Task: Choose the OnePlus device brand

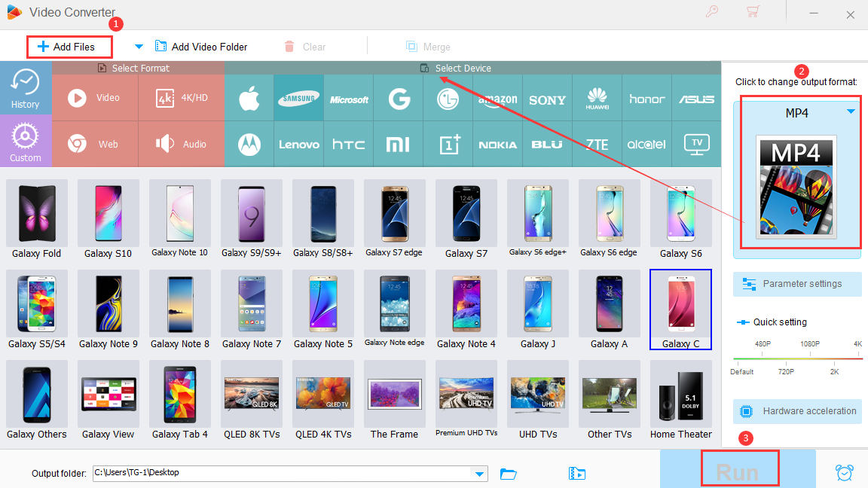Action: [448, 144]
